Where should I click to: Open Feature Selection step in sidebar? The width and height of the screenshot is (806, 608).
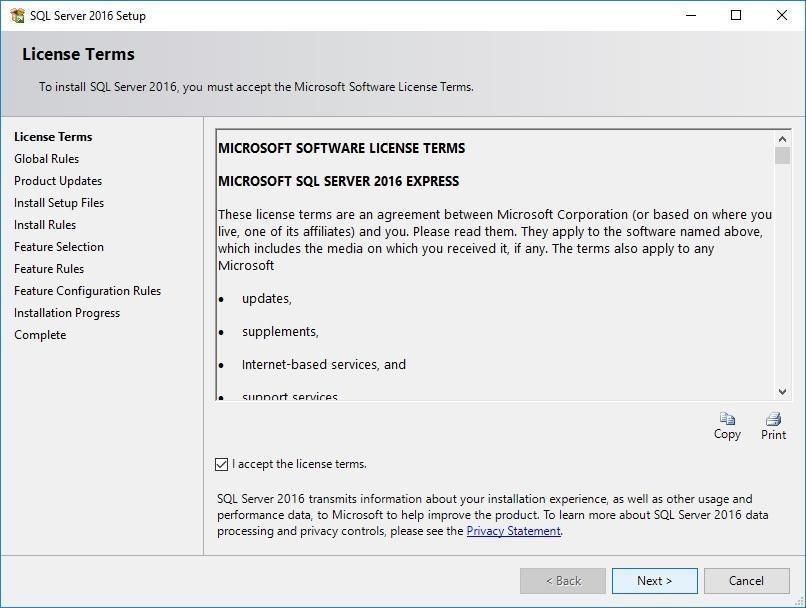(x=59, y=247)
